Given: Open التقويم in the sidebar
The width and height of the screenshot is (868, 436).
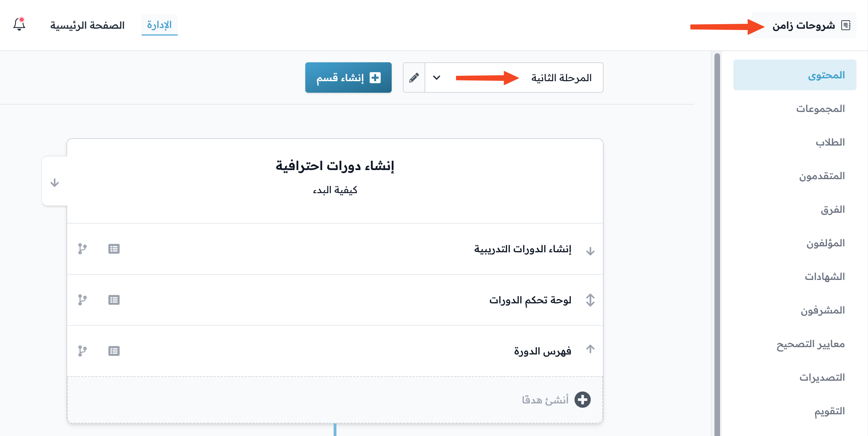Looking at the screenshot, I should 830,411.
